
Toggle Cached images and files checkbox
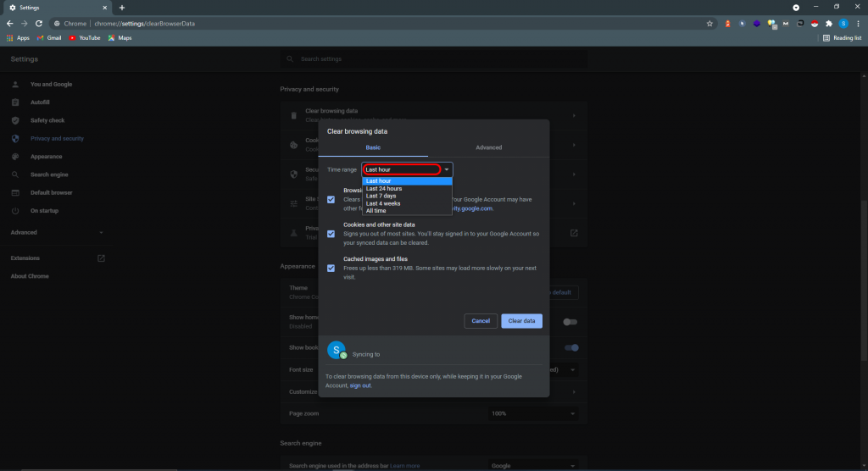[x=331, y=269]
